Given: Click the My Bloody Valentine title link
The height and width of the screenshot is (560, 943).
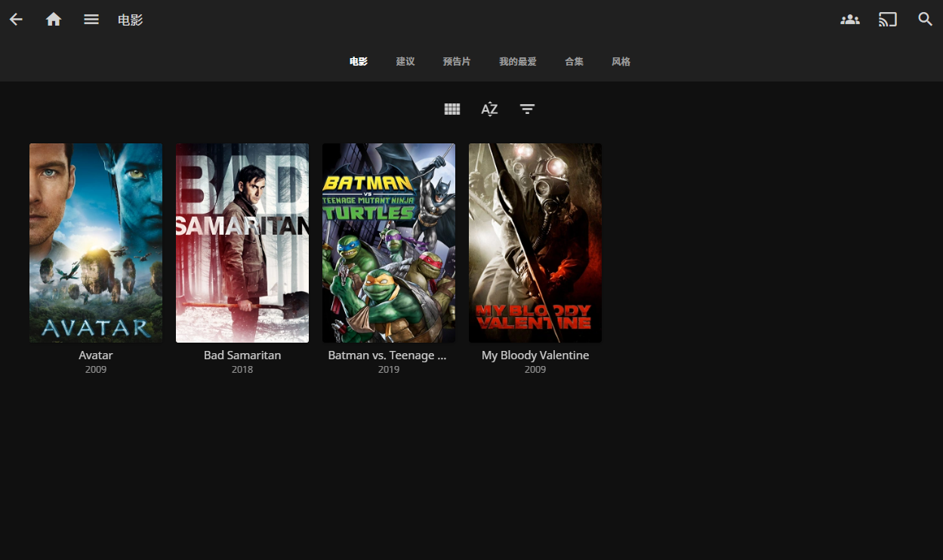Looking at the screenshot, I should pyautogui.click(x=535, y=355).
